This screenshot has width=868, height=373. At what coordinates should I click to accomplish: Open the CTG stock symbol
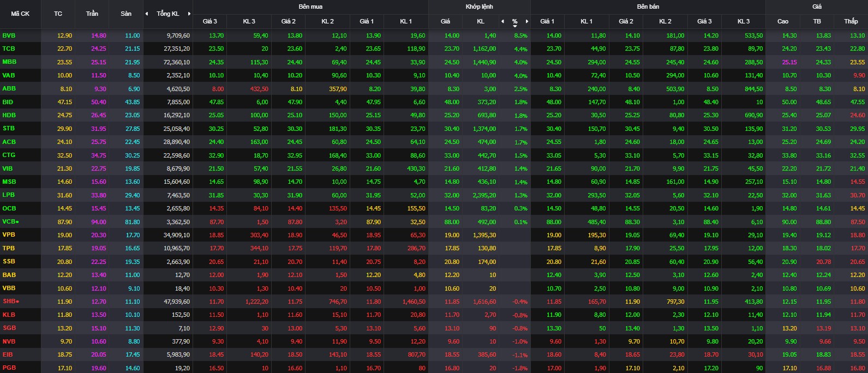tap(9, 155)
